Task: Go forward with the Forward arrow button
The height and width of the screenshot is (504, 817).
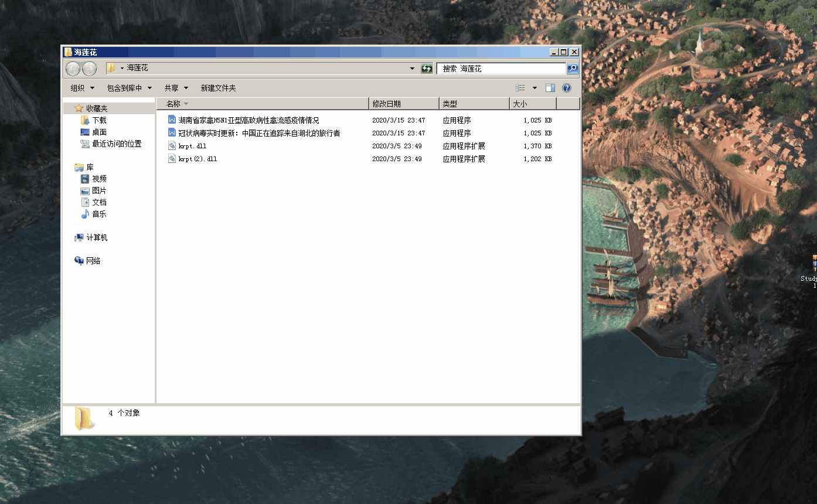Action: click(89, 69)
